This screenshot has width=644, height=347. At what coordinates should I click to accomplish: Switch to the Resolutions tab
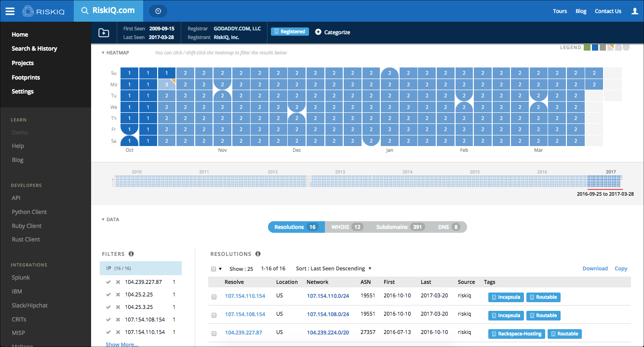296,227
